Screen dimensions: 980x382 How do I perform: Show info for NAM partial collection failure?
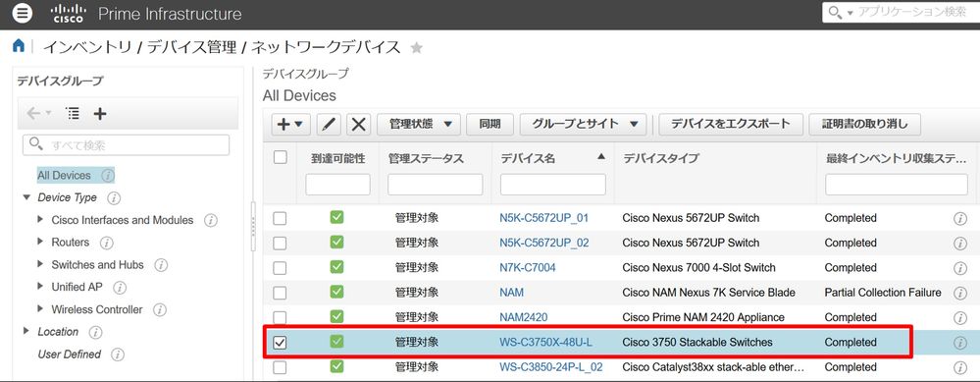coord(960,293)
